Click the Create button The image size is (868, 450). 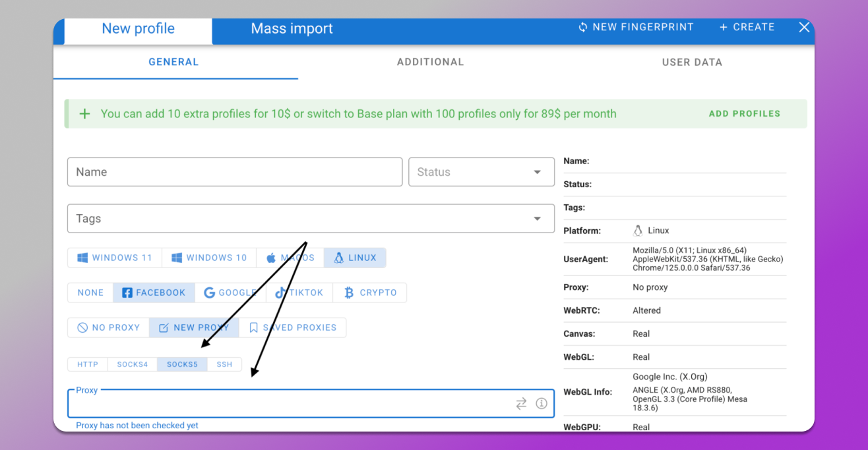pos(747,27)
